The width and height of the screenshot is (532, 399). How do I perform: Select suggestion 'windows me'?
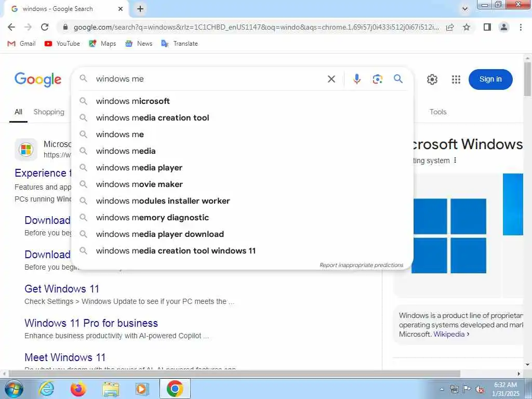[243, 135]
